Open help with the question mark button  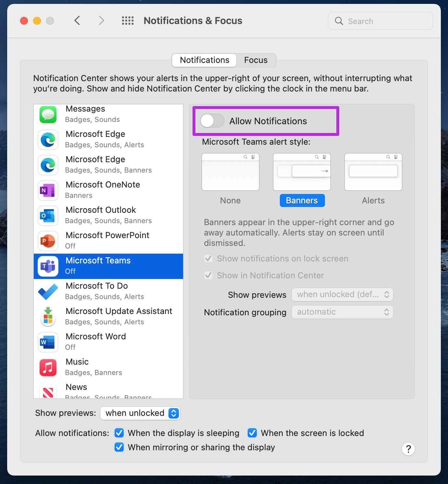(408, 449)
